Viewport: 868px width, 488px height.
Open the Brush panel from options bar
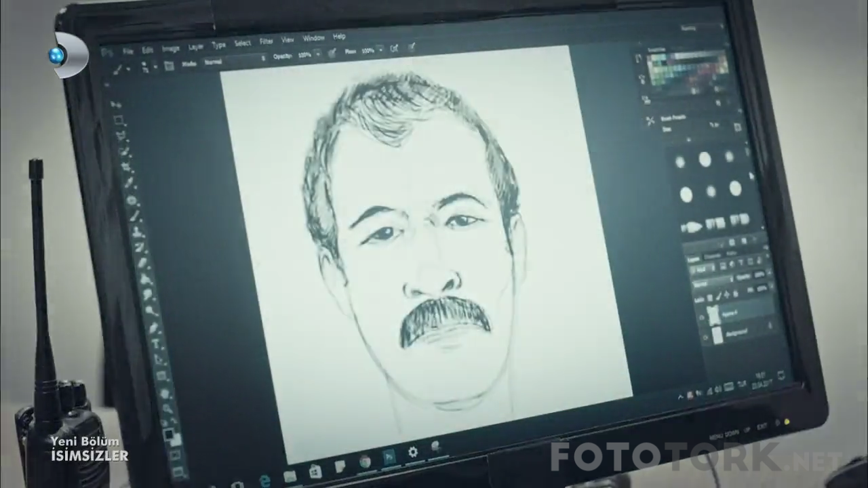tap(169, 66)
